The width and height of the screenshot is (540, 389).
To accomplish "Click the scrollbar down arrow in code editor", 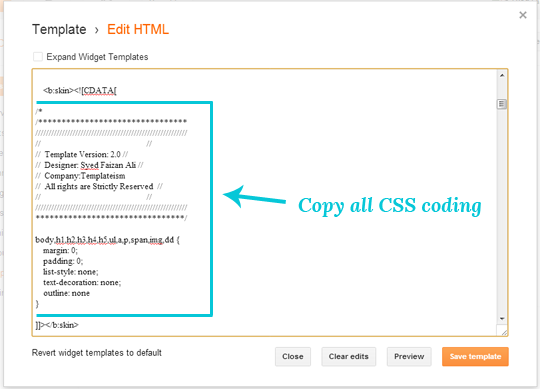I will pos(502,319).
